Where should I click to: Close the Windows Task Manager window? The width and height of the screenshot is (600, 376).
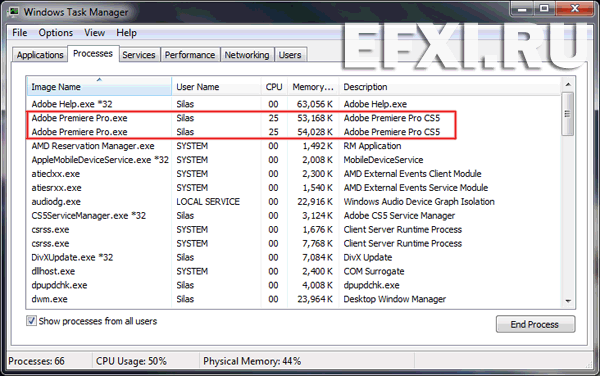tap(574, 9)
